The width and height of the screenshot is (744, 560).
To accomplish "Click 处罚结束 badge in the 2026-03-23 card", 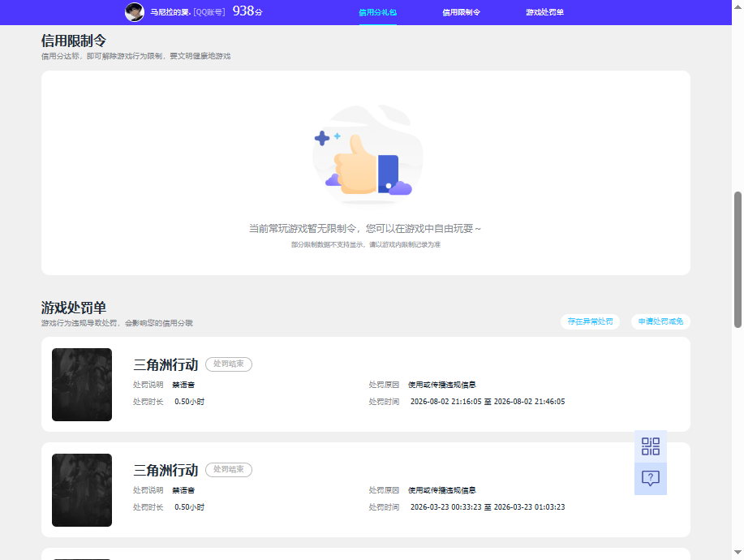I will 229,469.
